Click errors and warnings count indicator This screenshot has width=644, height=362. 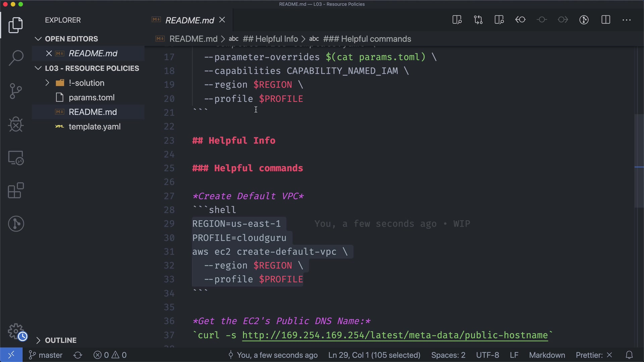(110, 355)
